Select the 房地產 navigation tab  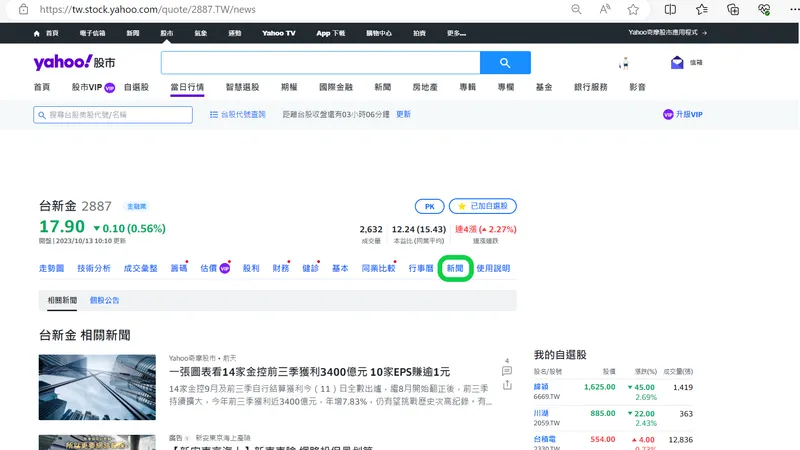pyautogui.click(x=425, y=87)
